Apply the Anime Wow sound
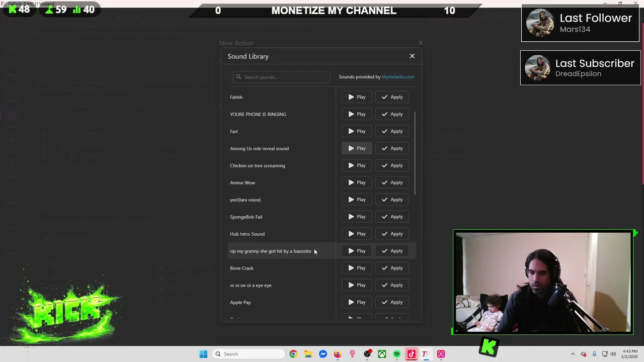This screenshot has width=644, height=362. 392,183
